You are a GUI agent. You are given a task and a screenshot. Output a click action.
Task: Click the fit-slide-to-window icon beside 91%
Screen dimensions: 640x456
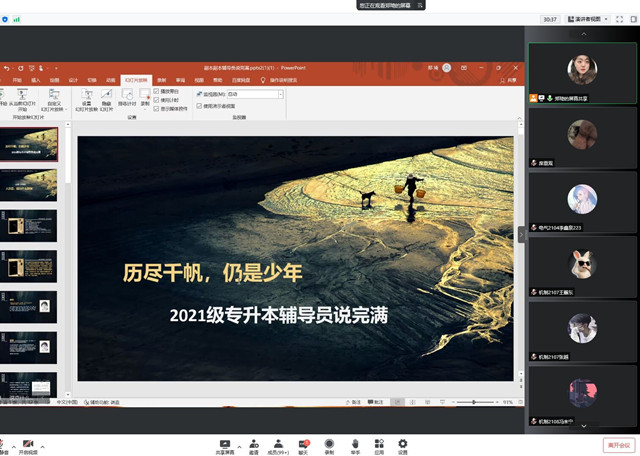520,403
